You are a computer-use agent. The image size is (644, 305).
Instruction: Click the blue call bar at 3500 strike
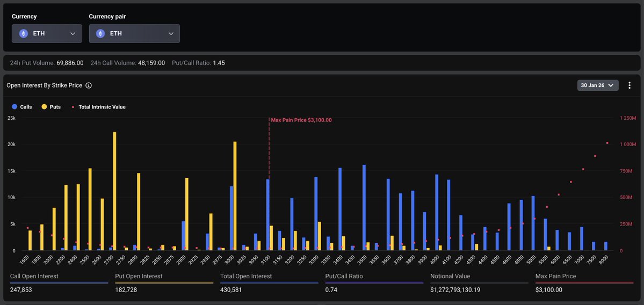[364, 207]
